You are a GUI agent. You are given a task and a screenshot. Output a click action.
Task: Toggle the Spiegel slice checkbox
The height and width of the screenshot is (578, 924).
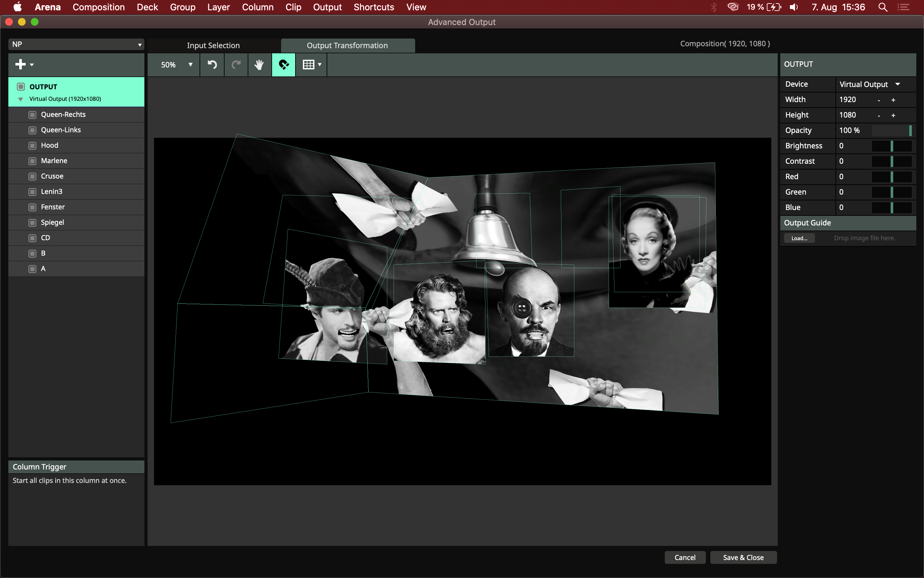point(32,223)
